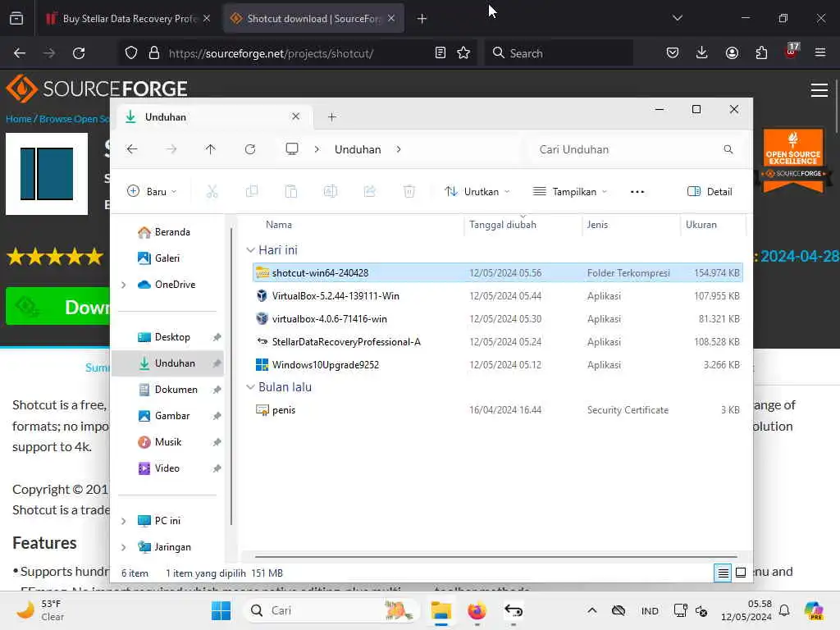Select the shotcut-win64-240428 file

click(497, 272)
